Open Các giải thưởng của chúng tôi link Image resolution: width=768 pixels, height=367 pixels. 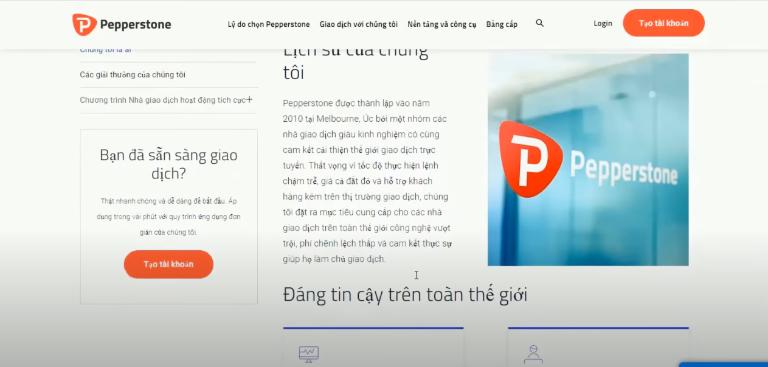coord(132,74)
